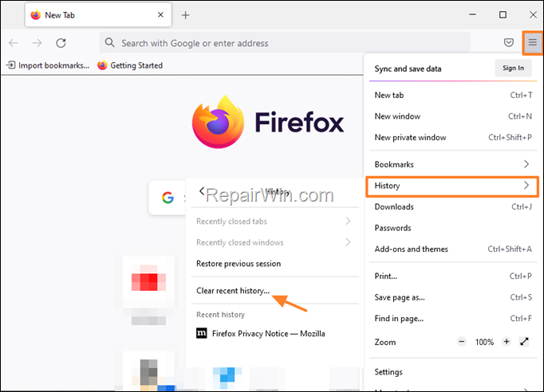The image size is (544, 392).
Task: Choose Print... from the menu
Action: [x=453, y=276]
